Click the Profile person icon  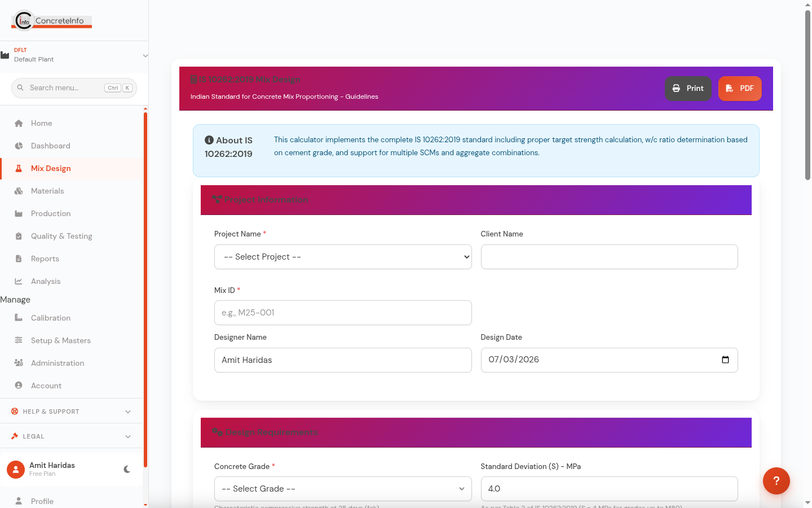[19, 501]
